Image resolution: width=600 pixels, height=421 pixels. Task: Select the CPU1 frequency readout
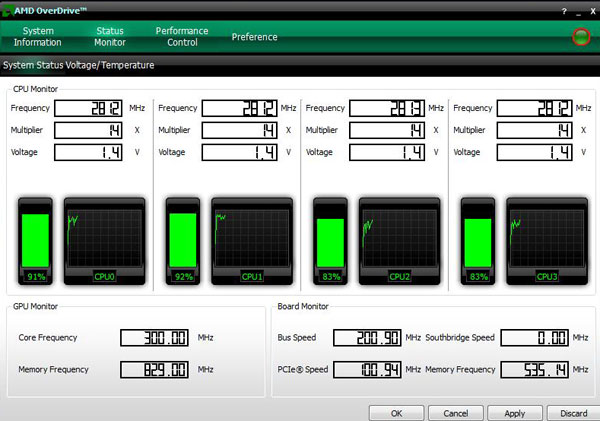click(x=240, y=108)
